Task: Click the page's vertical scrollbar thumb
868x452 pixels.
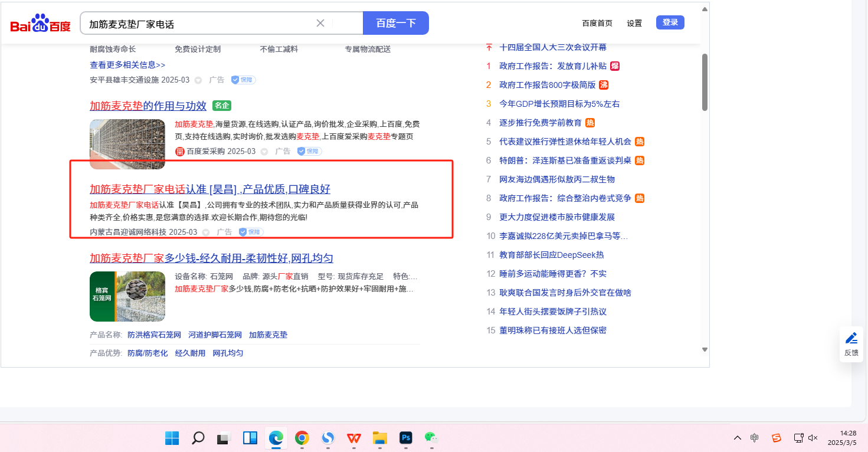Action: point(704,81)
